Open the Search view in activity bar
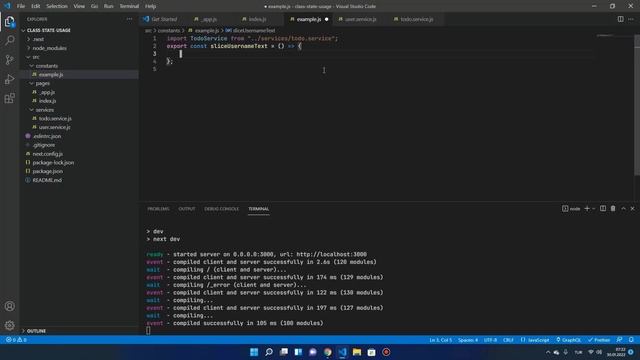640x360 pixels. coord(9,40)
